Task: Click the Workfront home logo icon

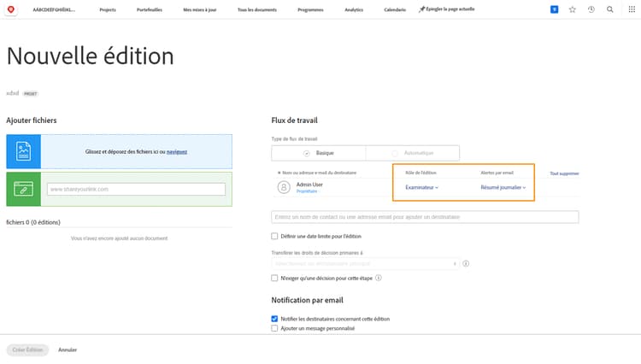Action: [x=11, y=9]
